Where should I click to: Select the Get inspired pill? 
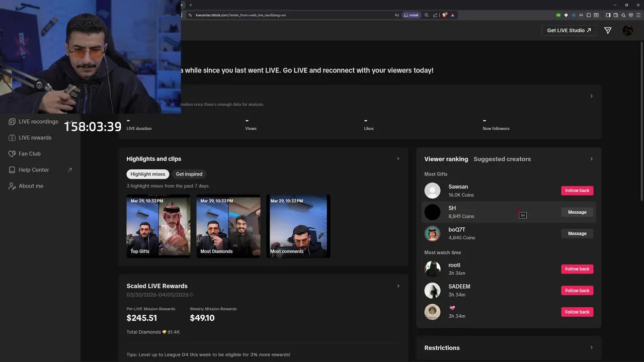[x=189, y=174]
